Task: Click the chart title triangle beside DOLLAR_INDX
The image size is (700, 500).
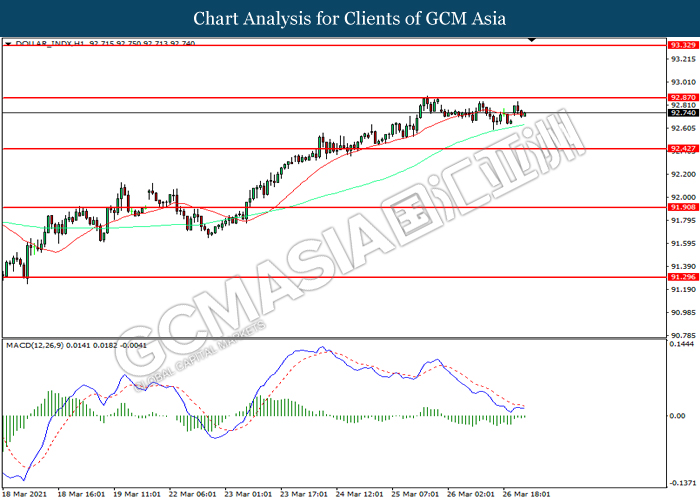Action: pyautogui.click(x=8, y=43)
